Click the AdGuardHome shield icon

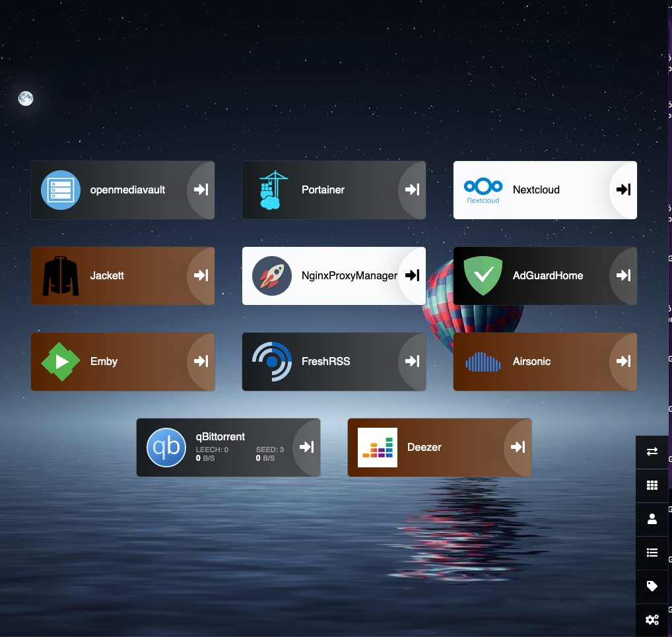click(x=483, y=276)
